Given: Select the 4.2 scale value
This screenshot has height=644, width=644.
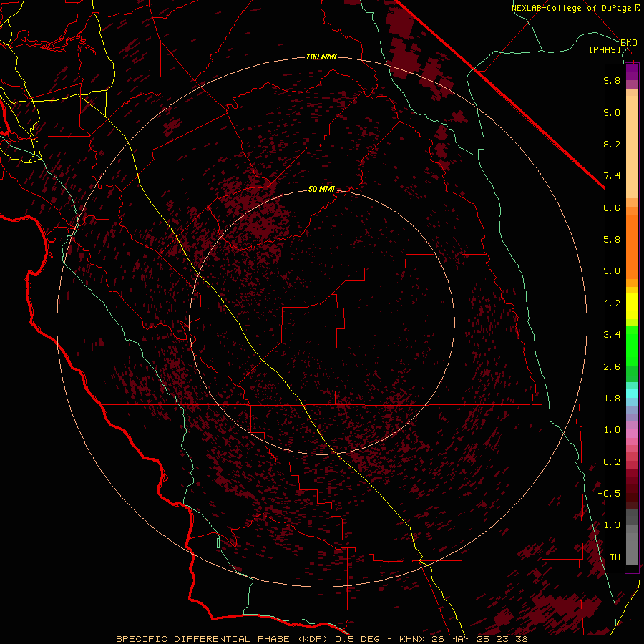Looking at the screenshot, I should (x=612, y=303).
